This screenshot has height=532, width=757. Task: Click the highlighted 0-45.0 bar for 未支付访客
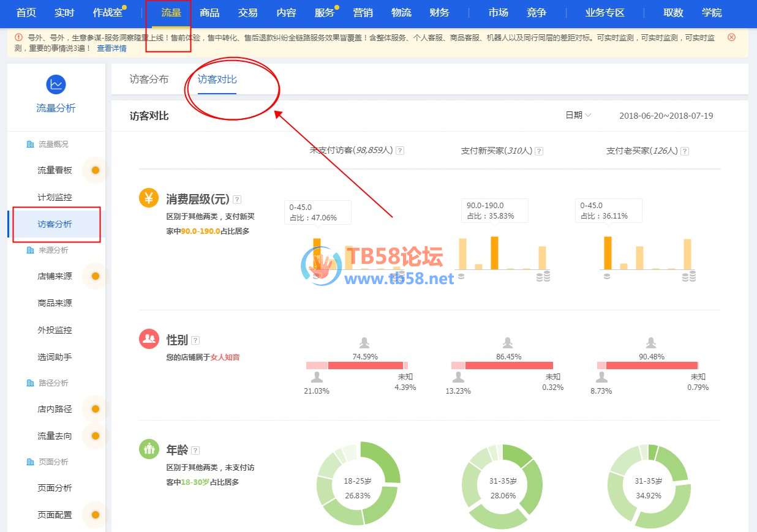(317, 253)
